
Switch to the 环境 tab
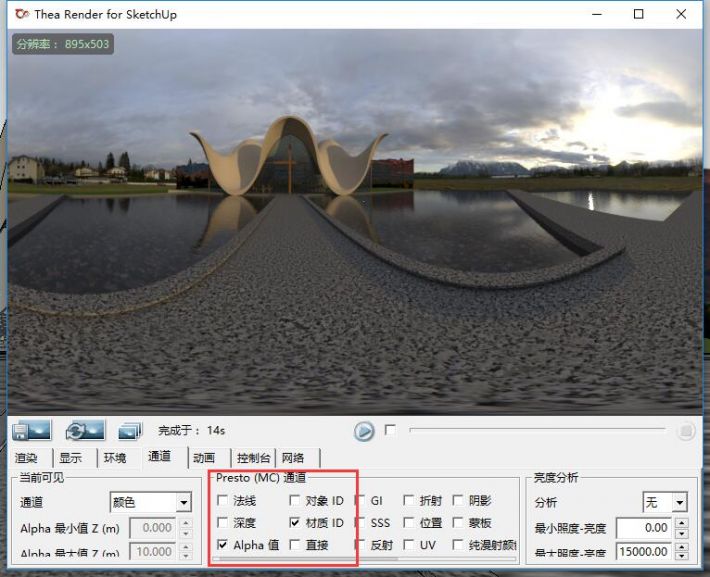point(115,458)
